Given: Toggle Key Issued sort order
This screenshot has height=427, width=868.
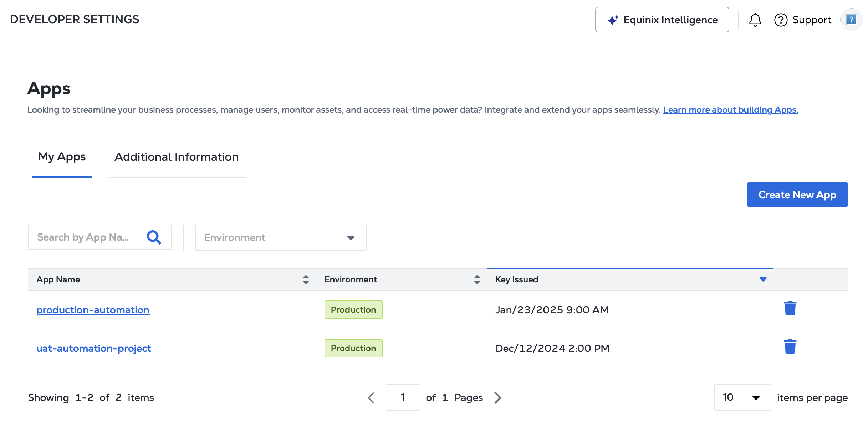Looking at the screenshot, I should [763, 279].
